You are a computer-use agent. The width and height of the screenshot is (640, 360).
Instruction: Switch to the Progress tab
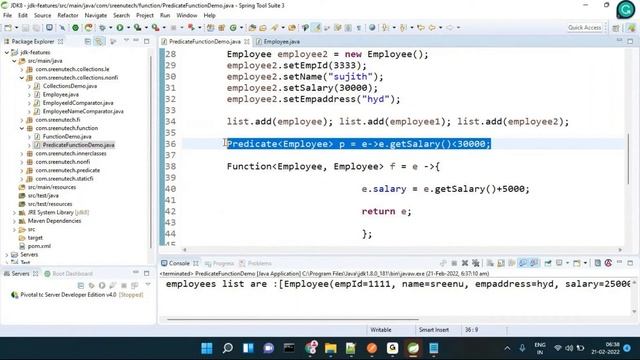pyautogui.click(x=220, y=263)
